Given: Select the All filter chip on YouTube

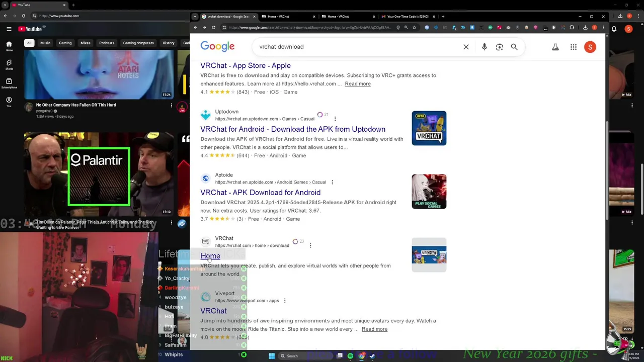Looking at the screenshot, I should pyautogui.click(x=29, y=43).
